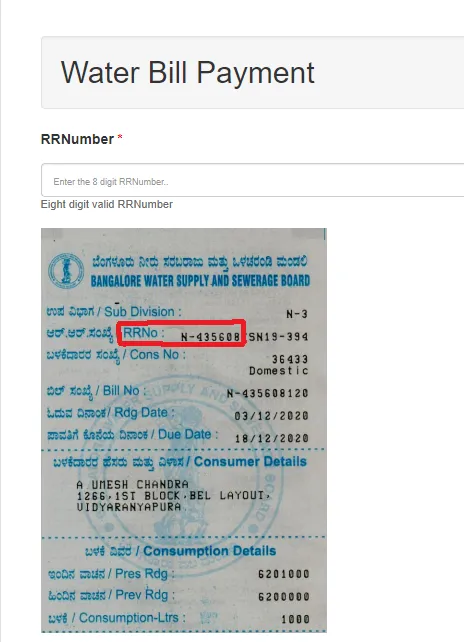464x642 pixels.
Task: Click the RRNumber input field
Action: 252,180
